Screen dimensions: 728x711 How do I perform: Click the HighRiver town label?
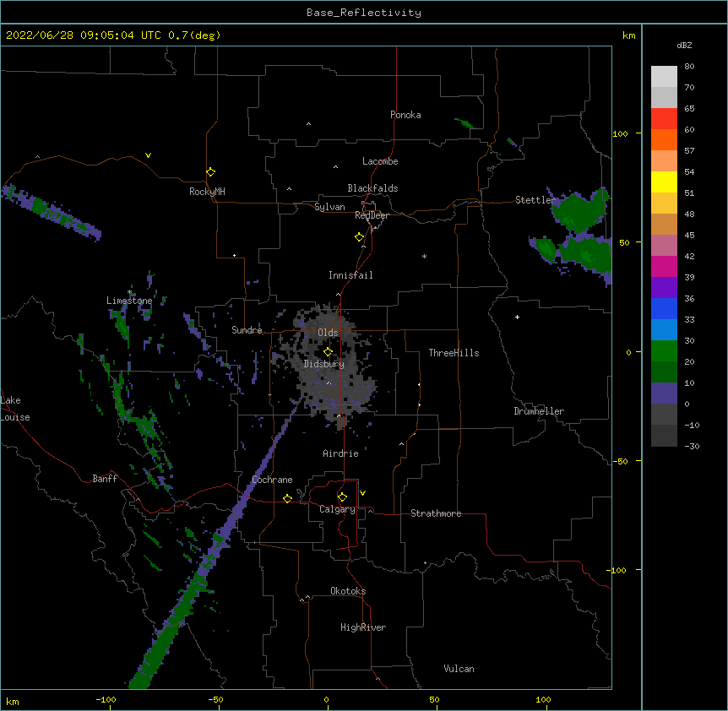point(363,627)
